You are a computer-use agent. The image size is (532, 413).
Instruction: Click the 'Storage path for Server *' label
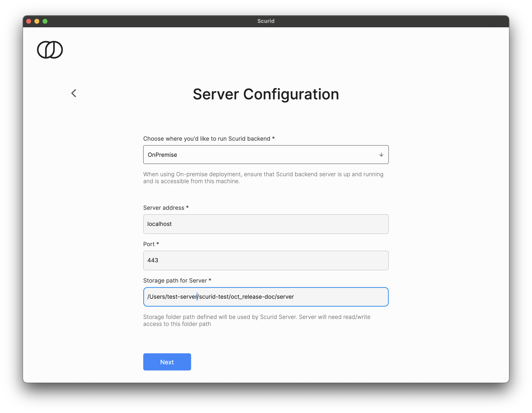coord(177,281)
